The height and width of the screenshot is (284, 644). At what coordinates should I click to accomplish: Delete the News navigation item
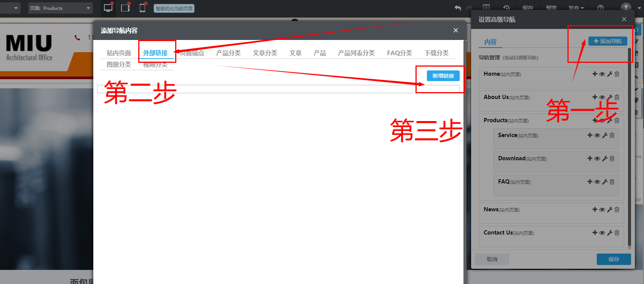617,209
